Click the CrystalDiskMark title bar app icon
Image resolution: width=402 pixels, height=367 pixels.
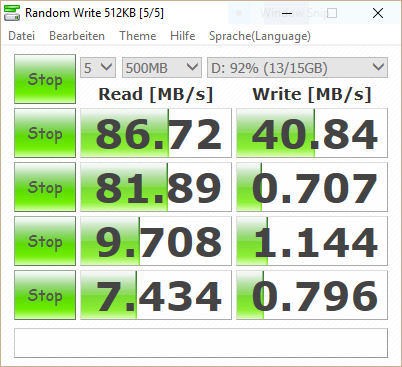[12, 13]
